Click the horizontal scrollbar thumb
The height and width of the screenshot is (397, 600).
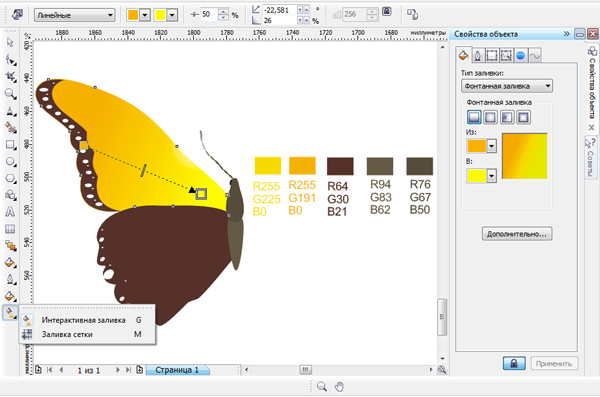(305, 370)
